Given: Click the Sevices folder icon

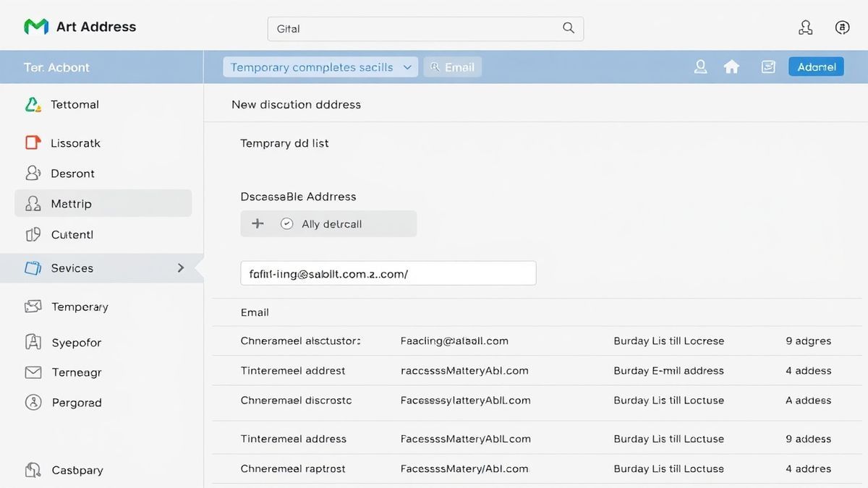Looking at the screenshot, I should tap(33, 268).
